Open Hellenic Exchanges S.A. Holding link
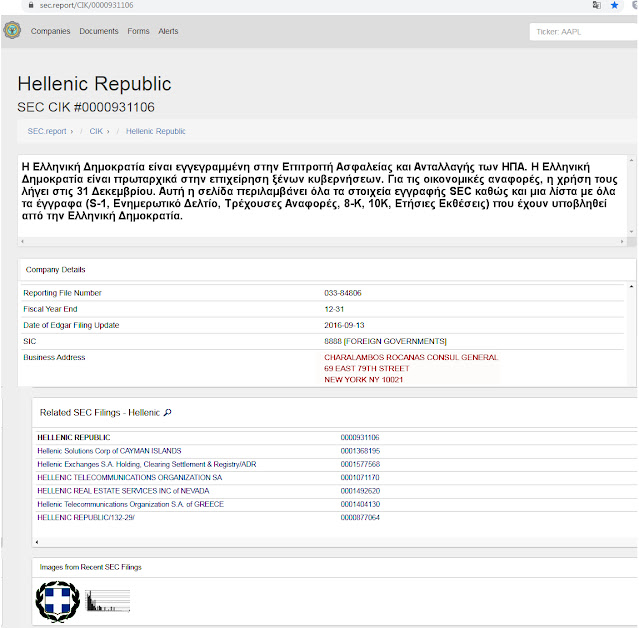Viewport: 639px width, 628px height. click(x=147, y=464)
